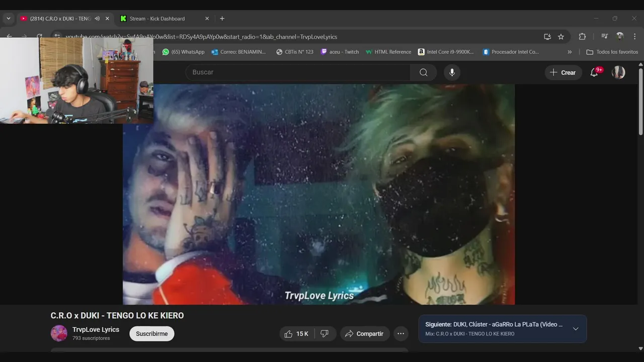This screenshot has width=644, height=362.
Task: Close the Kick Dashboard tab
Action: pyautogui.click(x=207, y=19)
